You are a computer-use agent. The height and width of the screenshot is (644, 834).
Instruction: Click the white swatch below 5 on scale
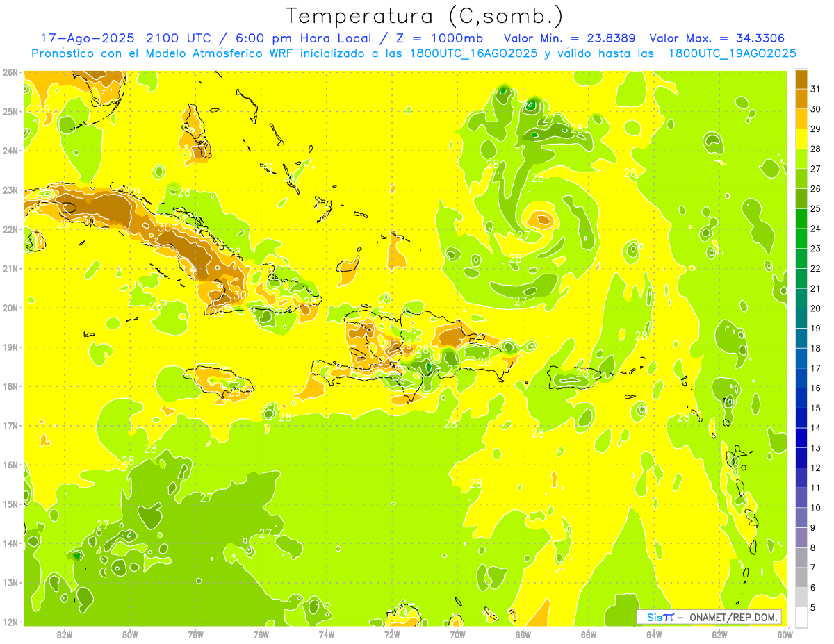click(801, 618)
